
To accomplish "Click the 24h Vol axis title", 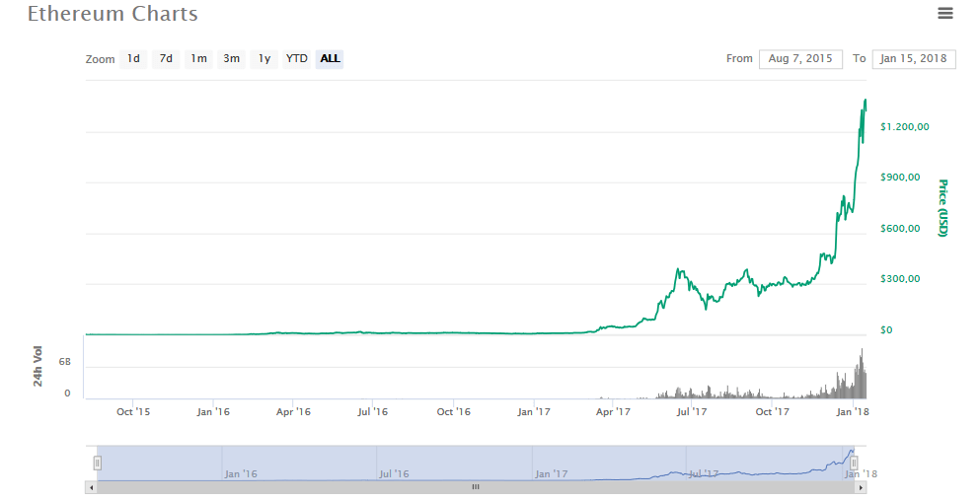I will (x=38, y=366).
